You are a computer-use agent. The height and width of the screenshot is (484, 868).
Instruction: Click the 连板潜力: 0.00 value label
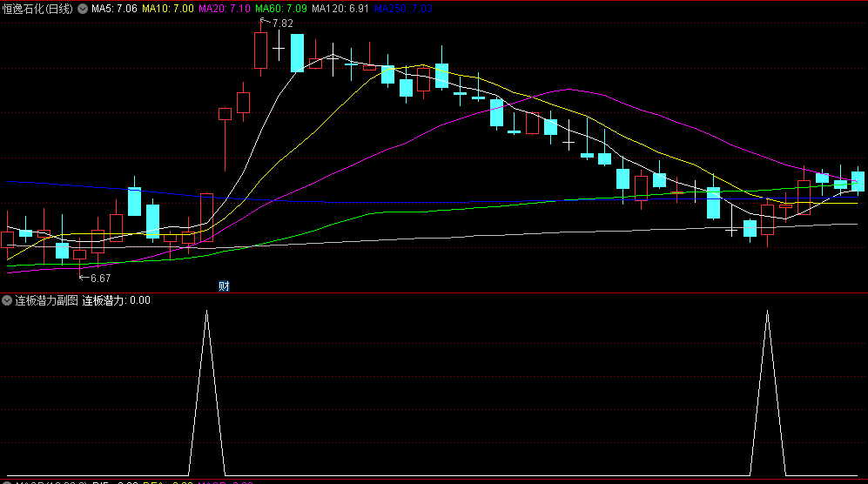coord(117,300)
